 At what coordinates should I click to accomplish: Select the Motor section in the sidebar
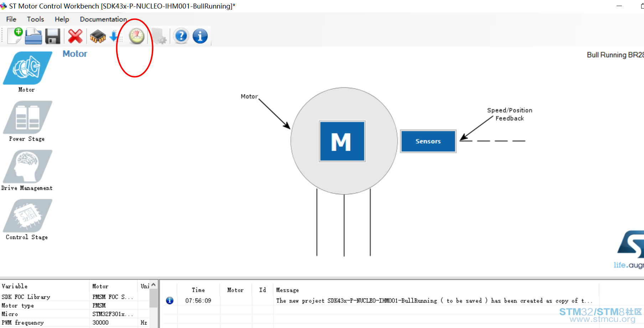coord(27,72)
